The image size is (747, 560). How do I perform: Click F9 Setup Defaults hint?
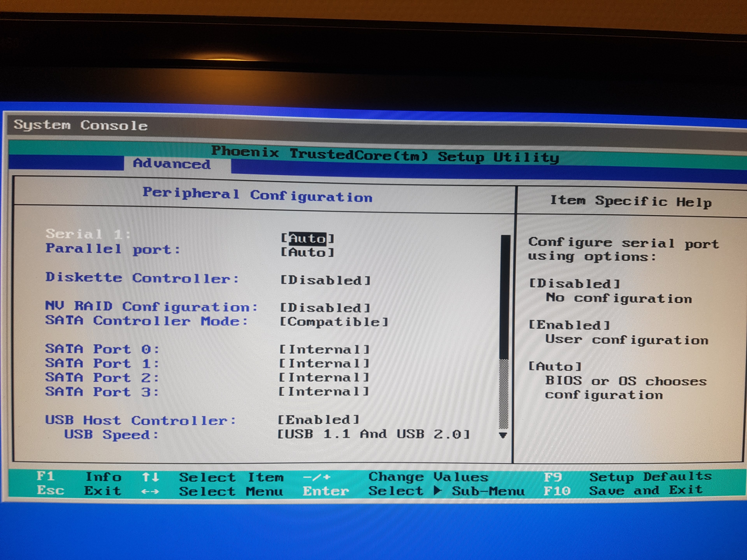click(x=627, y=477)
